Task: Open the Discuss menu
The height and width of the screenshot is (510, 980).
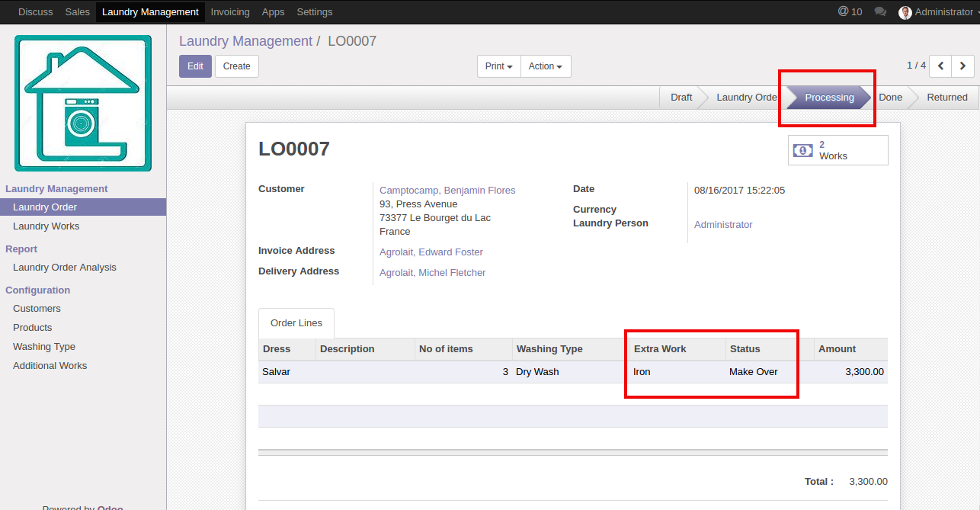Action: pos(36,12)
